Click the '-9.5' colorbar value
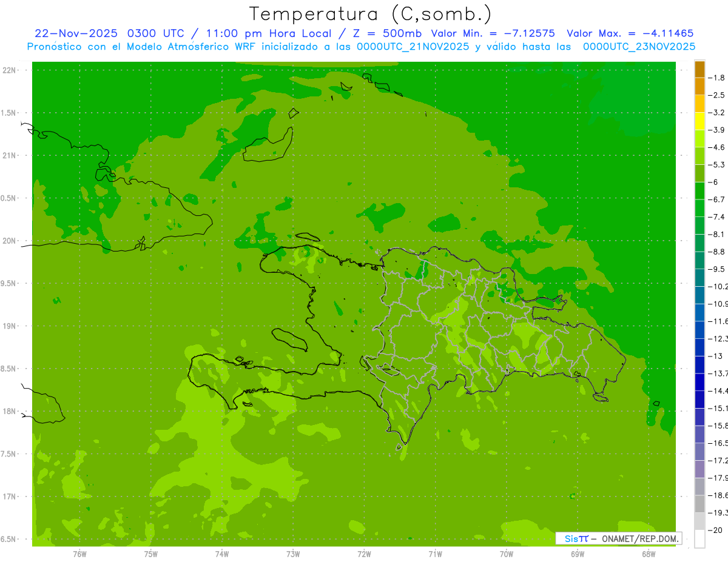 point(717,269)
